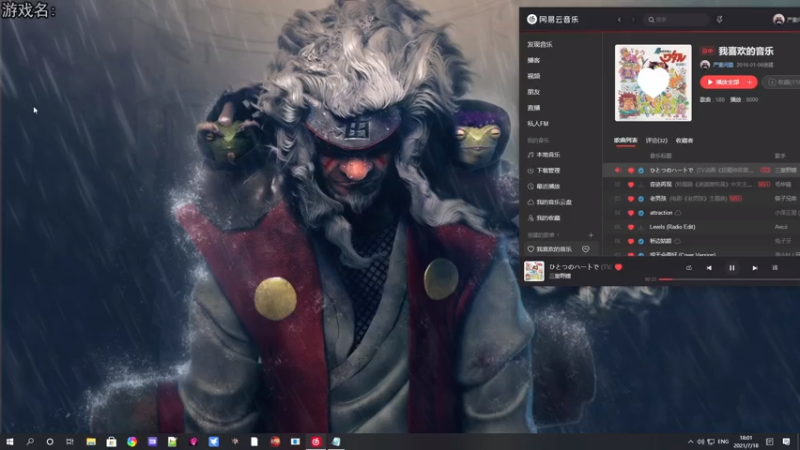Unlike the now-playing song in player bar
The image size is (800, 450).
619,267
